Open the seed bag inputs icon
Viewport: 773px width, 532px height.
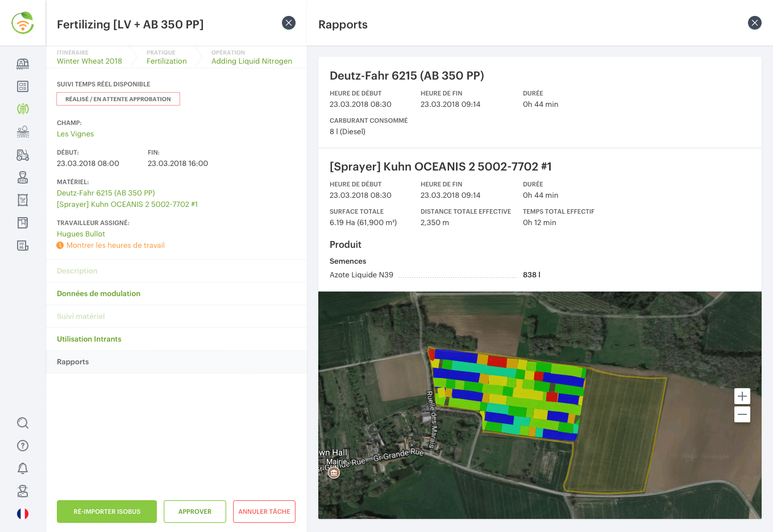[23, 200]
